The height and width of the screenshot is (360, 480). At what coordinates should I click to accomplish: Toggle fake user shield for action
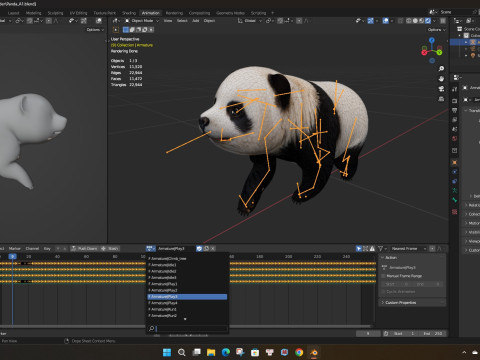point(199,248)
